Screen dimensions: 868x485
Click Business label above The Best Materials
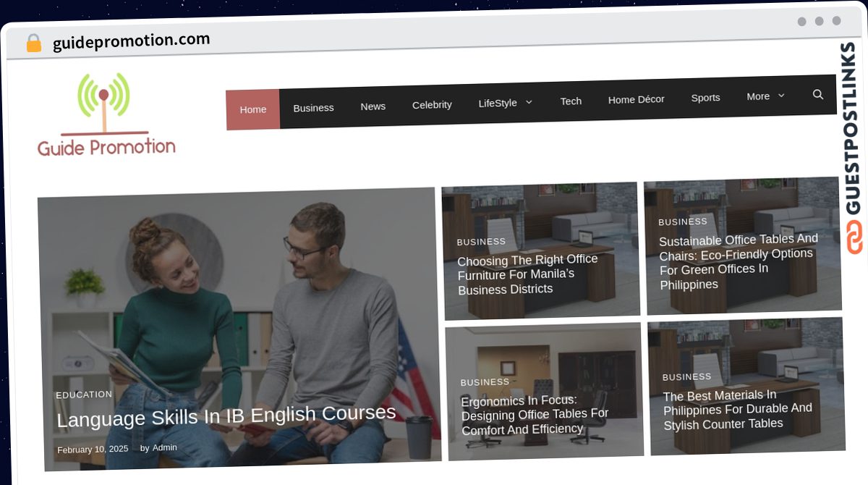[x=686, y=377]
